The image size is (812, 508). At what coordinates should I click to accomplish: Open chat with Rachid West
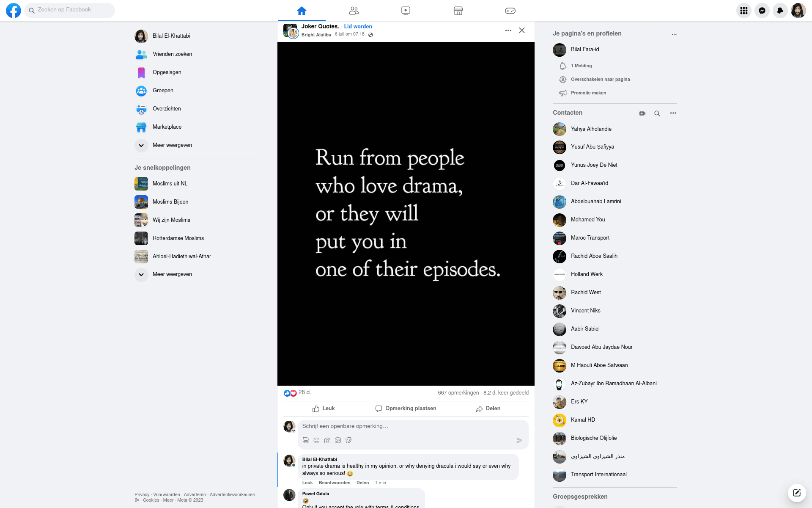(x=614, y=293)
